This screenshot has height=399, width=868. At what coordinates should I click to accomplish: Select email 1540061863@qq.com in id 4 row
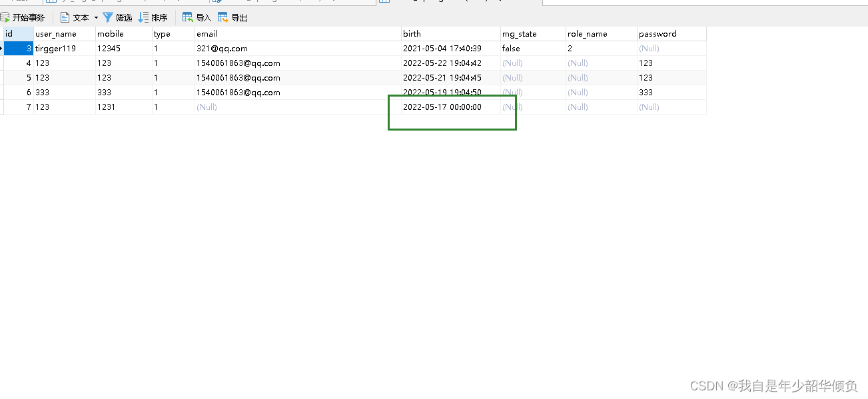click(298, 63)
